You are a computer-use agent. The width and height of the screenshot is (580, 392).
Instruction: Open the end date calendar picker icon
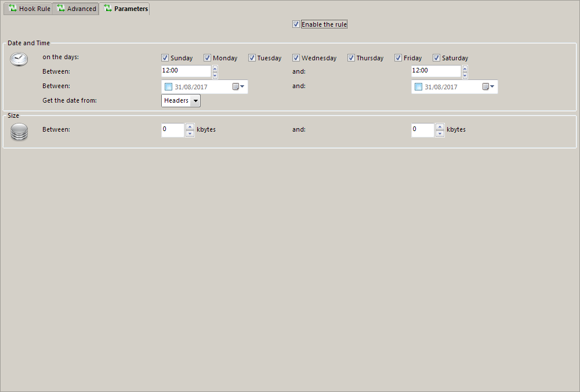pos(488,86)
